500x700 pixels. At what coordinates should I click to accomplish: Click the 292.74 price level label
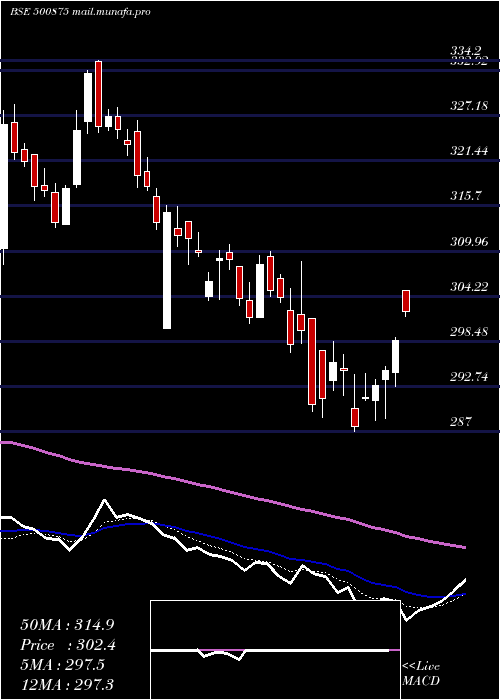(x=469, y=377)
